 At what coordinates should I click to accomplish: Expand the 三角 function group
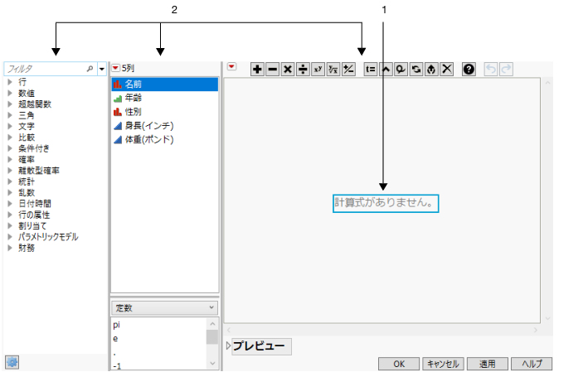tap(10, 115)
